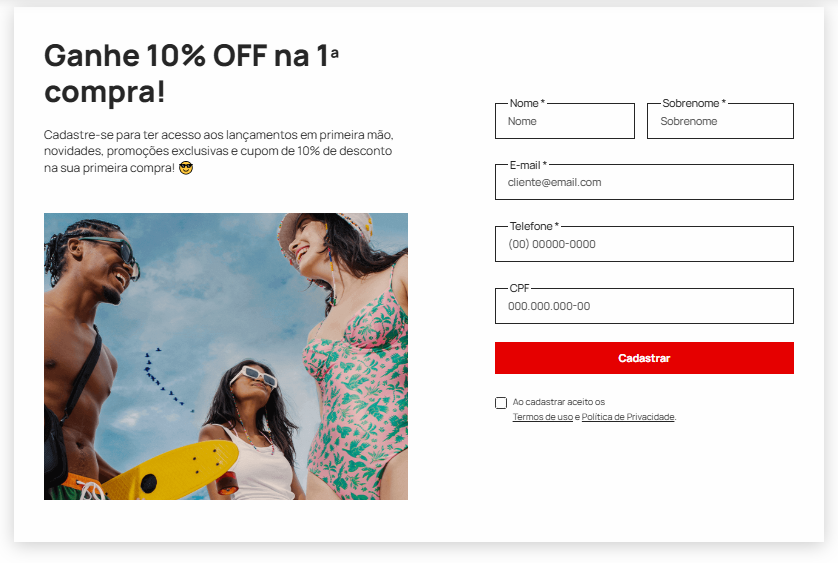The height and width of the screenshot is (563, 838).
Task: Submit with the red Cadastrar button
Action: tap(645, 358)
